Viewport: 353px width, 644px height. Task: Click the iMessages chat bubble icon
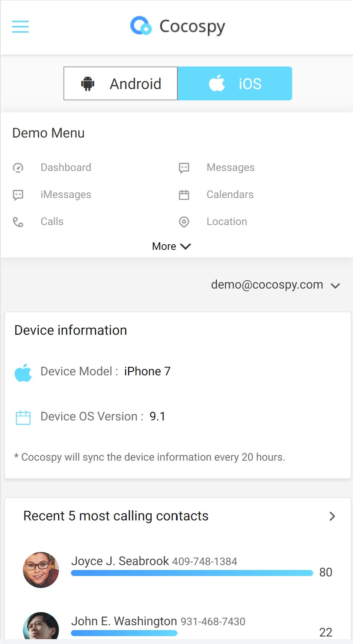(x=18, y=195)
